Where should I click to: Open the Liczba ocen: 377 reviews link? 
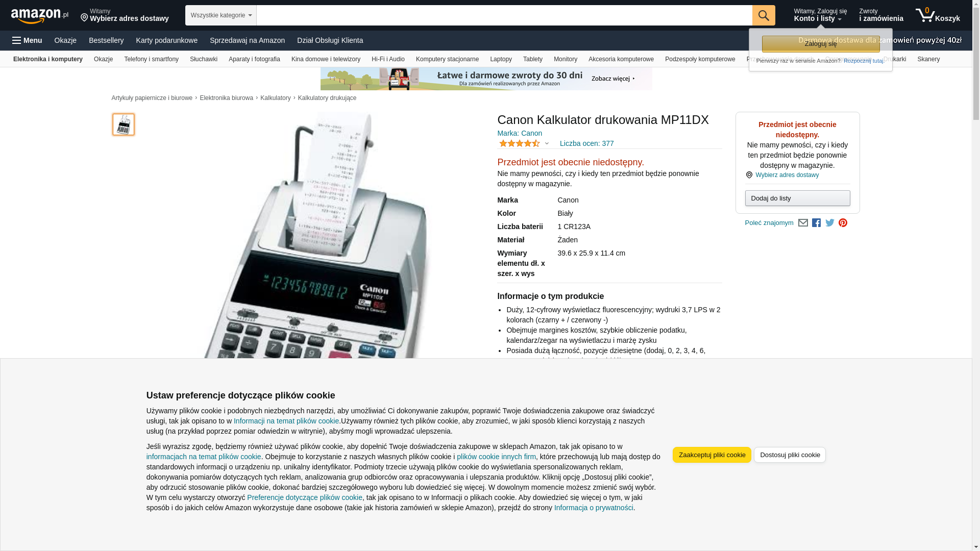586,143
